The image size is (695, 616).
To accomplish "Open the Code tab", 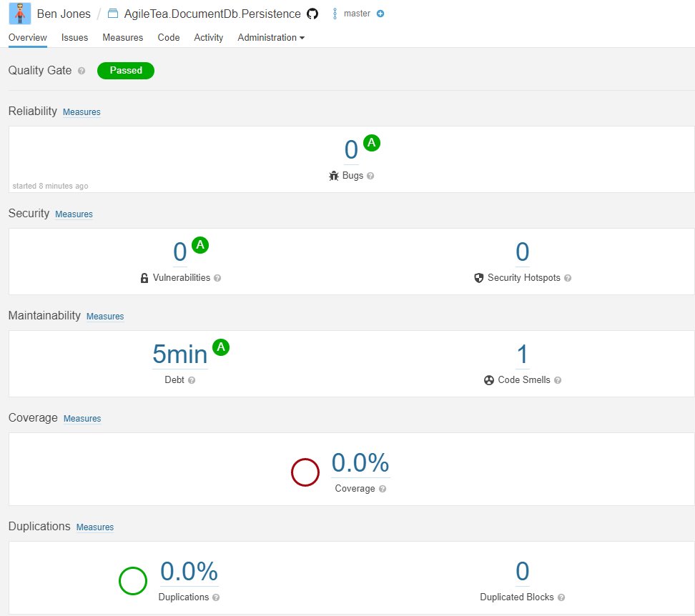I will (x=169, y=38).
